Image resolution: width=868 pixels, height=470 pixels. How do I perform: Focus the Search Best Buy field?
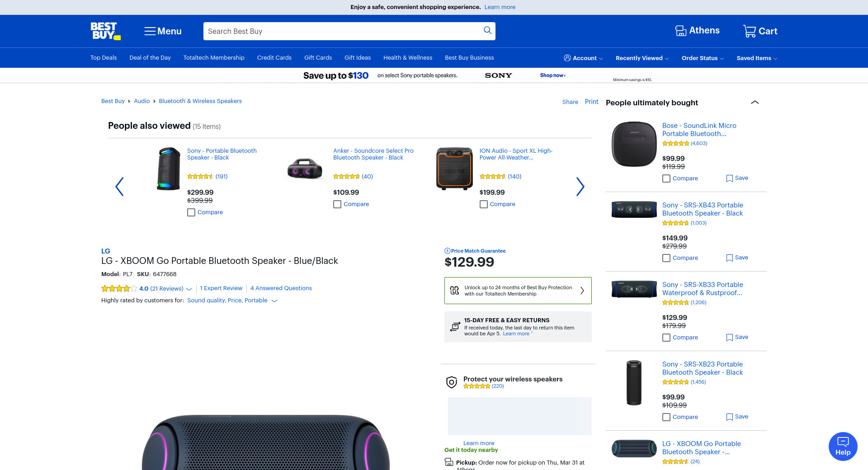point(341,31)
